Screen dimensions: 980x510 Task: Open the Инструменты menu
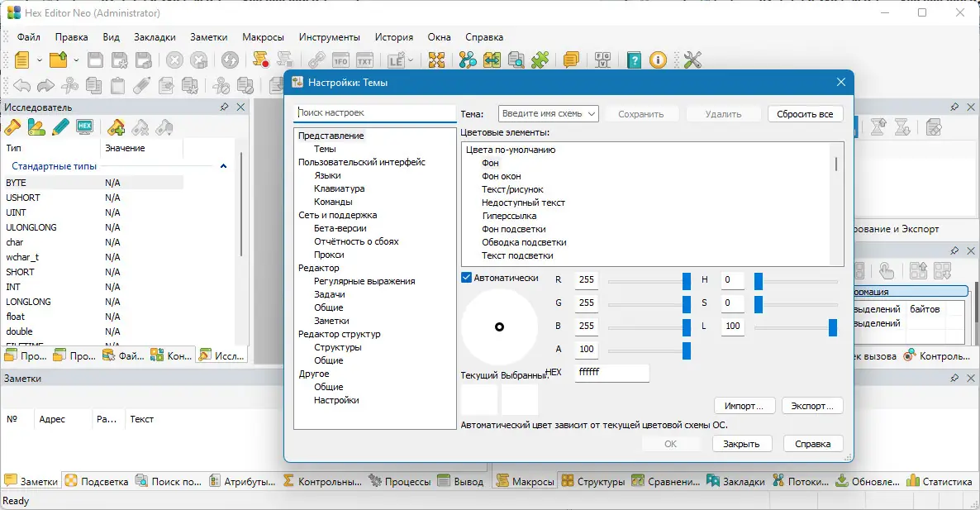coord(330,37)
